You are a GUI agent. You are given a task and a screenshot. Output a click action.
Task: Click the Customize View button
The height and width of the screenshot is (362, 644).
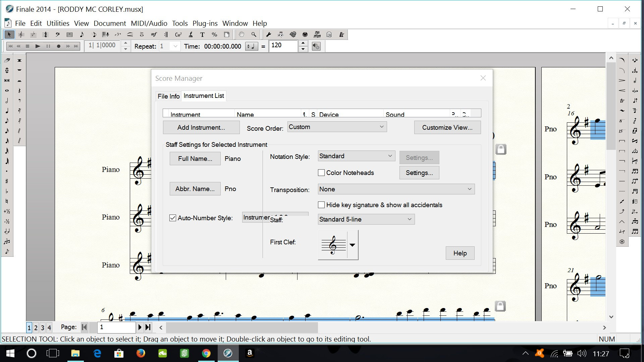(x=447, y=127)
